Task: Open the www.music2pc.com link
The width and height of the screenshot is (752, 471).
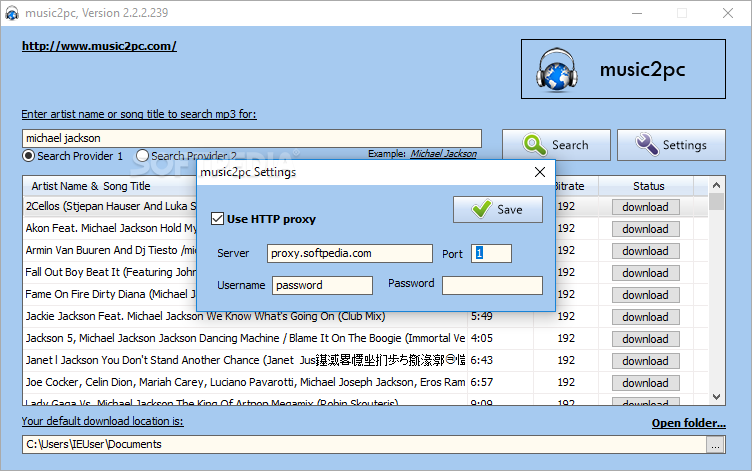Action: pos(99,46)
